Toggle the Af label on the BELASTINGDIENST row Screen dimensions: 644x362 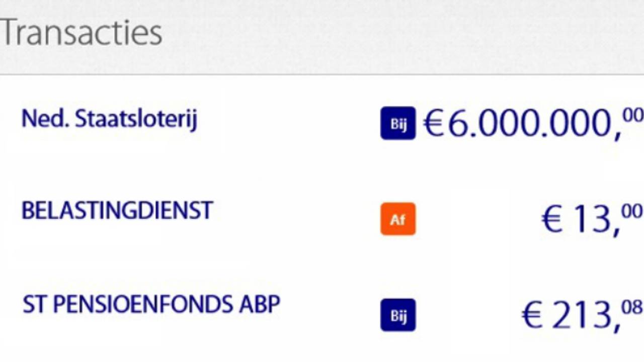[398, 219]
